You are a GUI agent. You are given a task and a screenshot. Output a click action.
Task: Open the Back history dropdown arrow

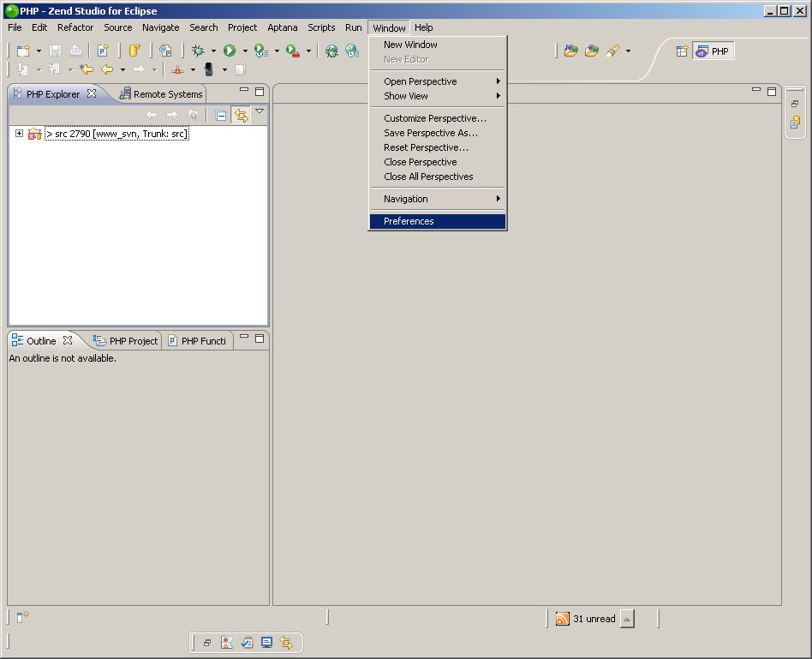tap(122, 69)
